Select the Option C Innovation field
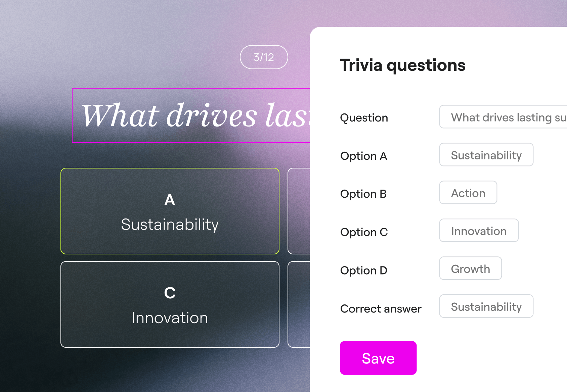This screenshot has height=392, width=567. 479,231
